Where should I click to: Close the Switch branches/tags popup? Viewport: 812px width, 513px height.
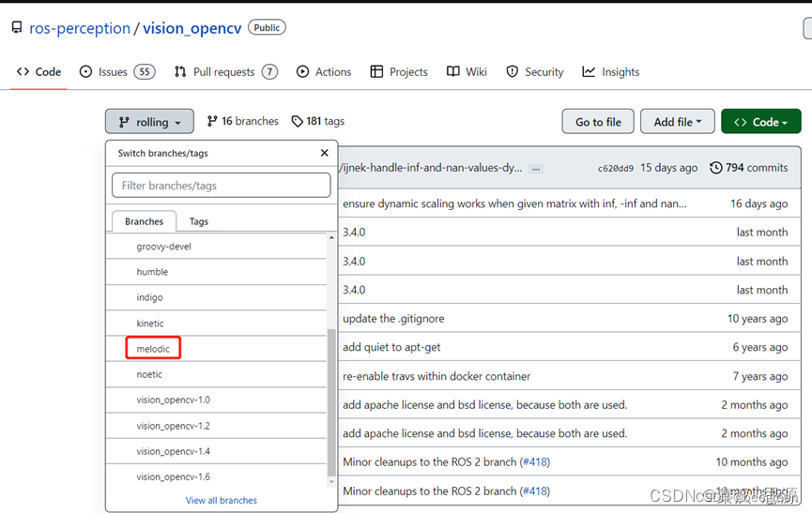point(325,153)
